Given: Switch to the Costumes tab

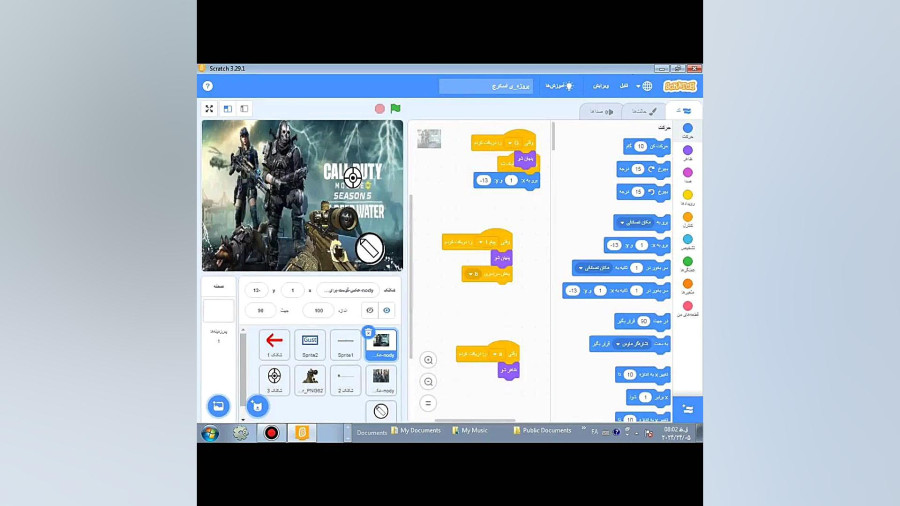Looking at the screenshot, I should tap(643, 111).
